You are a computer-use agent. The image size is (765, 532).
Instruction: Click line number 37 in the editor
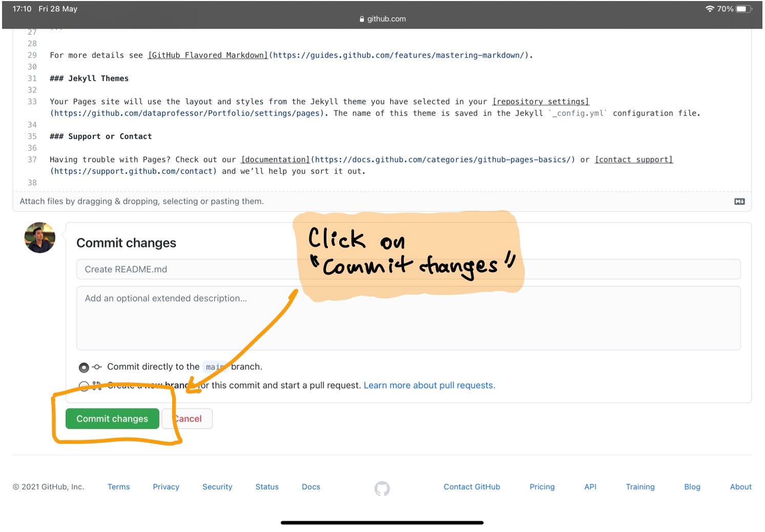point(32,159)
